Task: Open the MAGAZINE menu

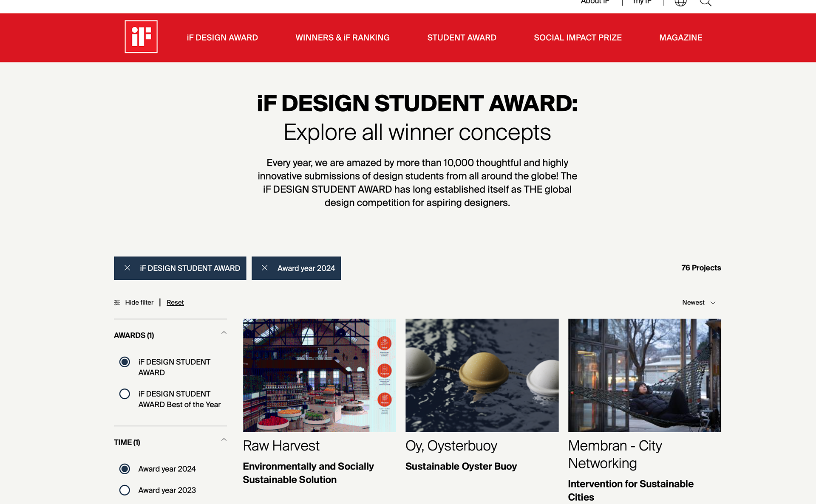Action: click(680, 38)
